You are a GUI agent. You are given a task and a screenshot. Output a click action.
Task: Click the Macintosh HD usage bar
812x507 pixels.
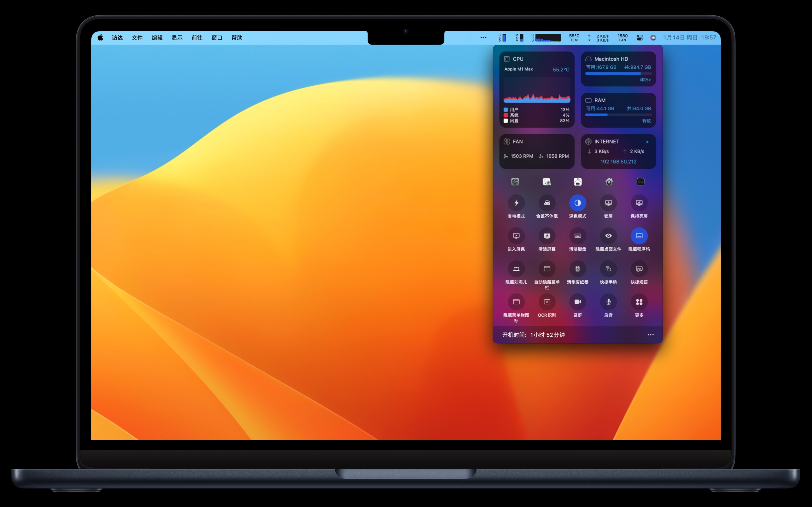point(618,74)
